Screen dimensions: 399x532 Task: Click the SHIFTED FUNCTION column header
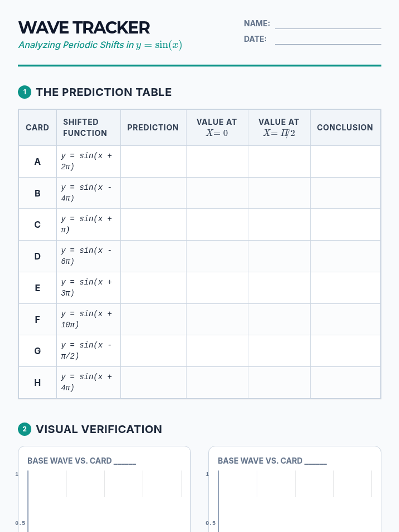(x=85, y=127)
